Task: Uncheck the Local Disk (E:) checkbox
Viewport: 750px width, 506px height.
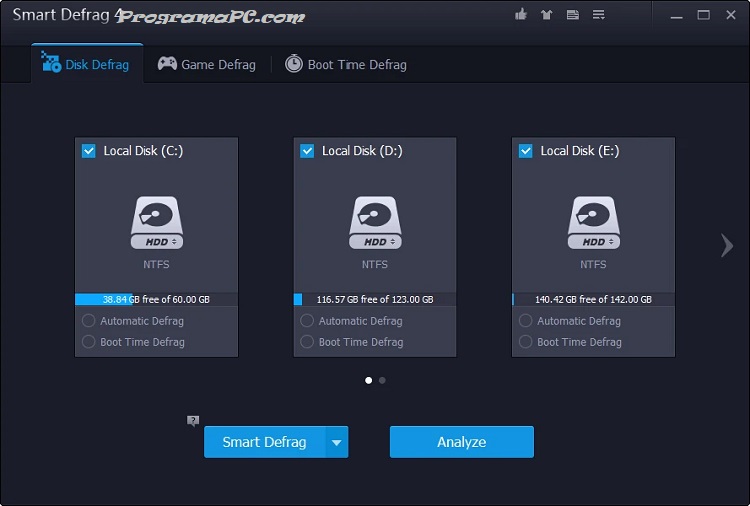Action: (525, 151)
